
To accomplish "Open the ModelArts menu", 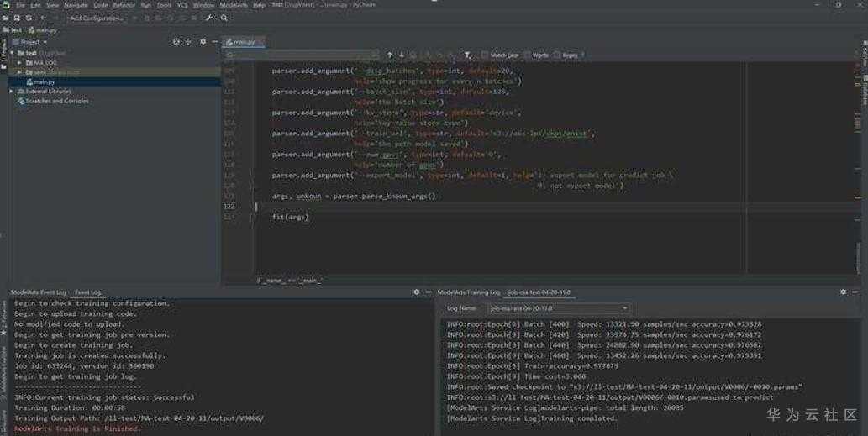I will coord(233,5).
